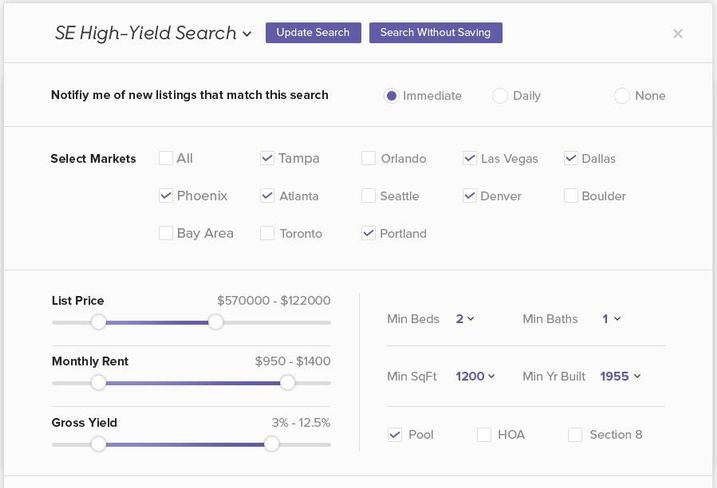
Task: Click the List Price minimum slider handle
Action: (x=98, y=322)
